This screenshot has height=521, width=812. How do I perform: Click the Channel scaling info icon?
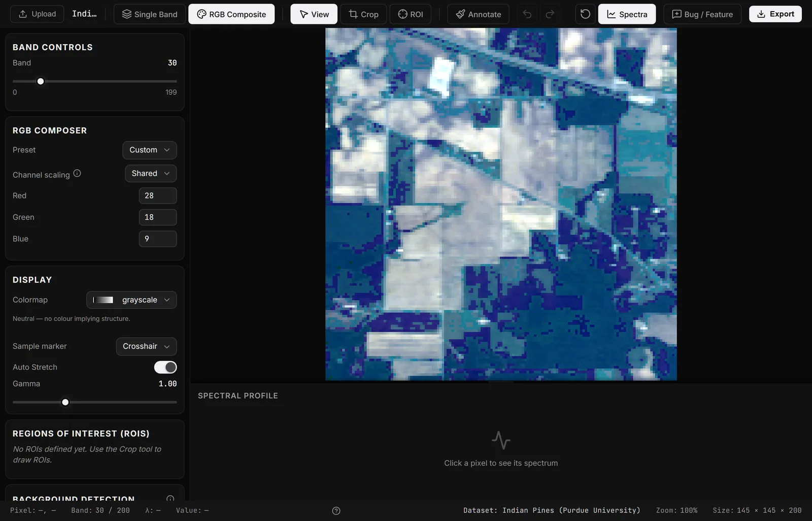coord(77,173)
